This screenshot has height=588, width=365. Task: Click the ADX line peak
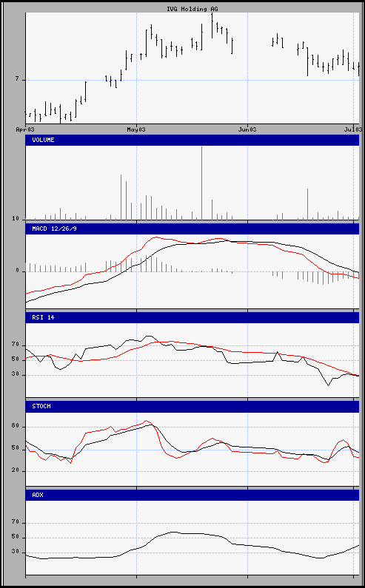(173, 532)
